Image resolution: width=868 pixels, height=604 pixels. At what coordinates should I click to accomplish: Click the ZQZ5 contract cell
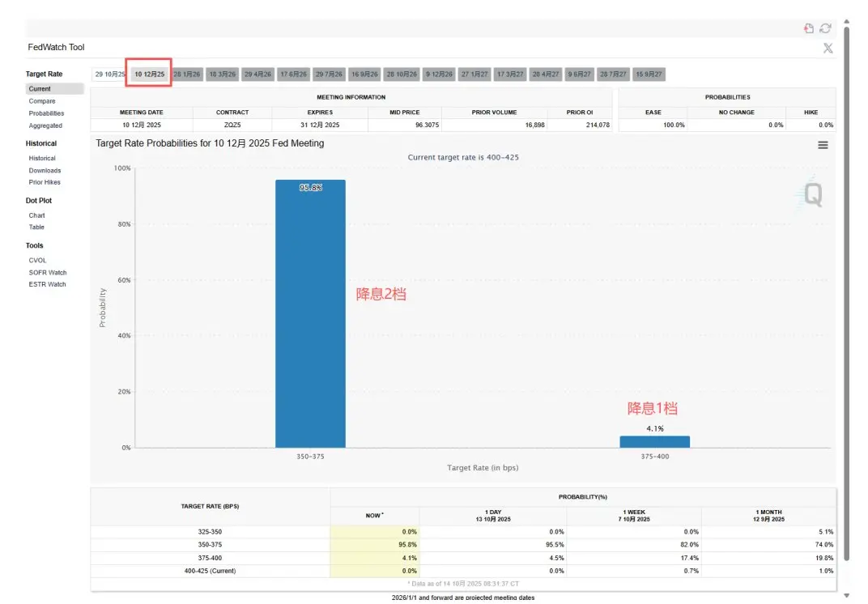pyautogui.click(x=232, y=125)
